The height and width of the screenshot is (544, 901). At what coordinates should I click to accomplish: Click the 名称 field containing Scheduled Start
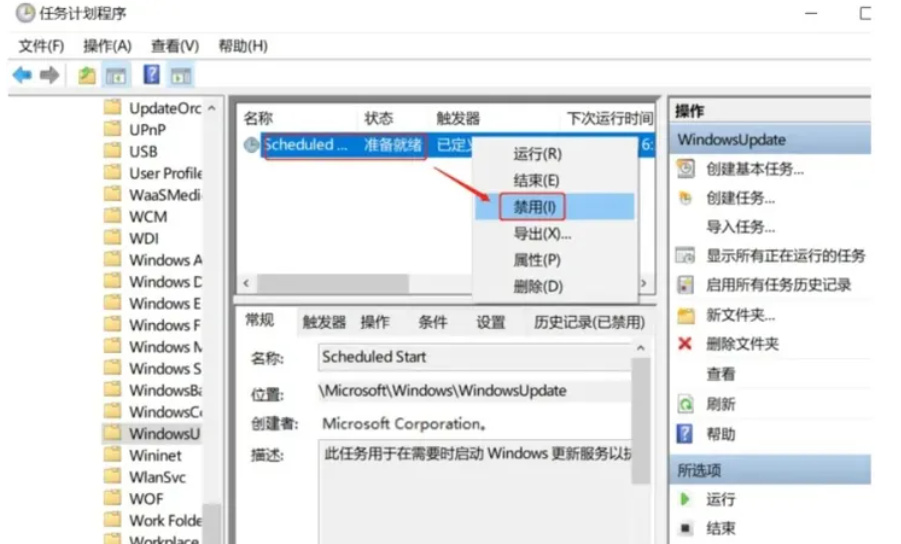[x=474, y=357]
